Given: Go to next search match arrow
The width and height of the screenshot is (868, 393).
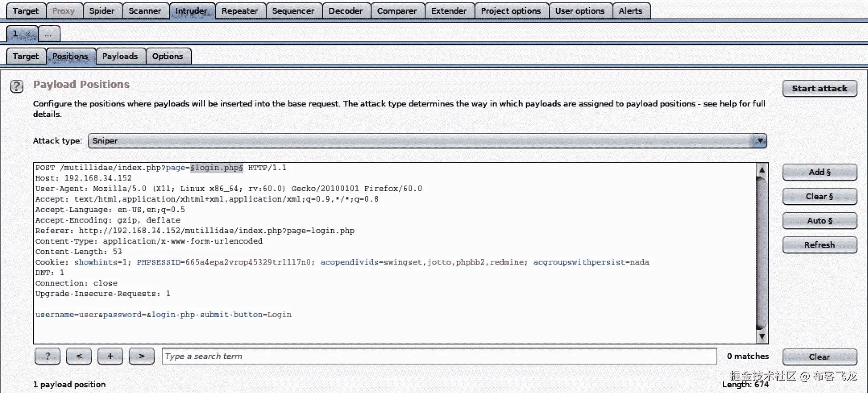Looking at the screenshot, I should tap(142, 356).
